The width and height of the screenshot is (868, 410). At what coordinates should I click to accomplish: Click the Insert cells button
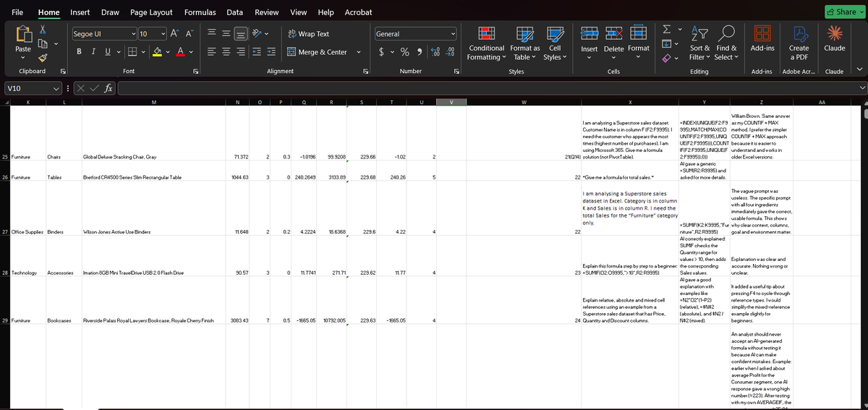pos(590,43)
